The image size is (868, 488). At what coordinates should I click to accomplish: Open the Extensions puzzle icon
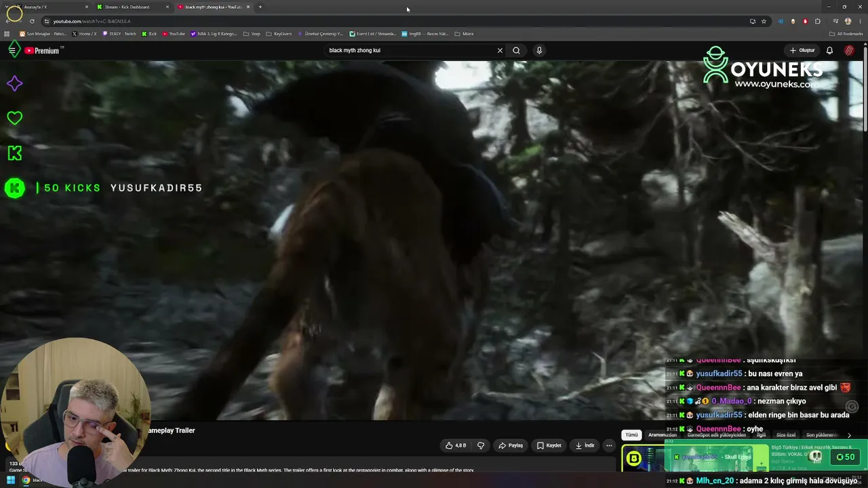click(x=817, y=21)
